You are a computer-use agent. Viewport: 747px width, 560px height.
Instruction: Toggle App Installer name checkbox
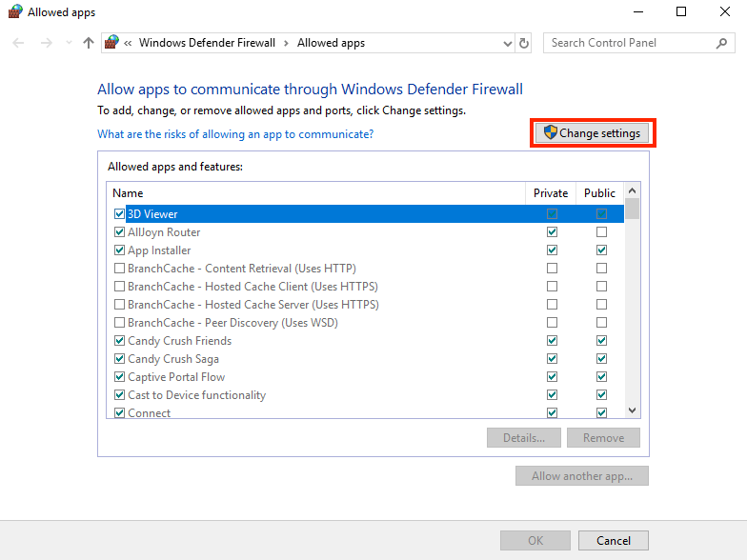[120, 250]
